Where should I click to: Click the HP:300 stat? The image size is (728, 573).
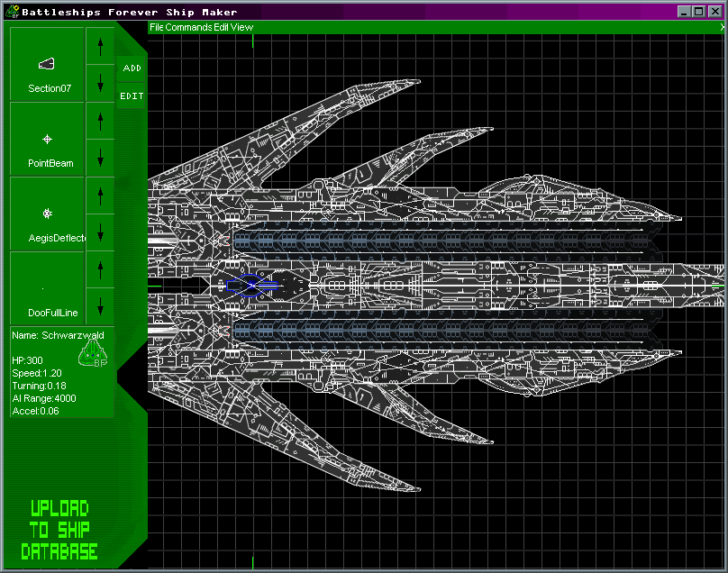coord(27,360)
